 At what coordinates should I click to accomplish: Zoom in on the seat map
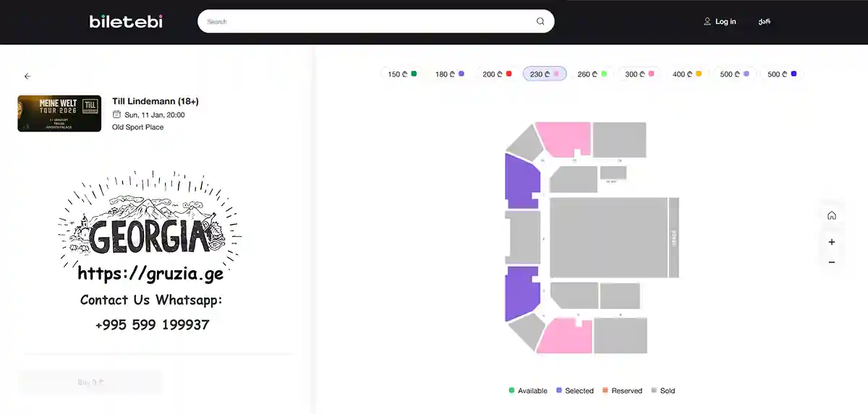coord(832,242)
